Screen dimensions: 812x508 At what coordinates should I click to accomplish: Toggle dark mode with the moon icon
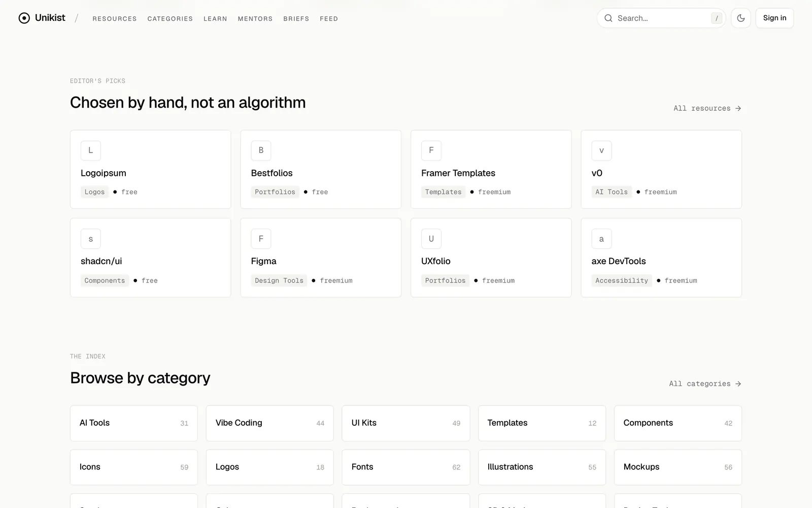click(740, 18)
